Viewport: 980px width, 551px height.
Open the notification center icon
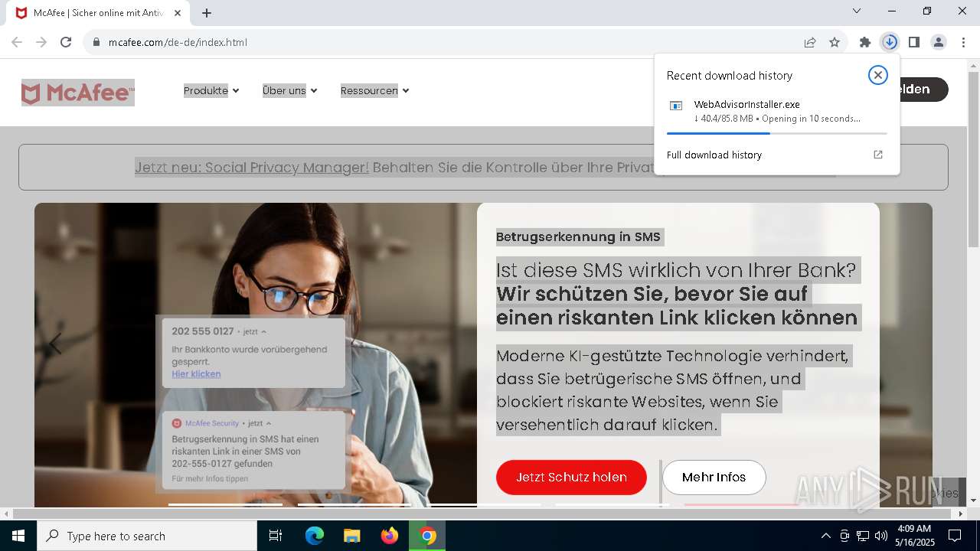955,536
